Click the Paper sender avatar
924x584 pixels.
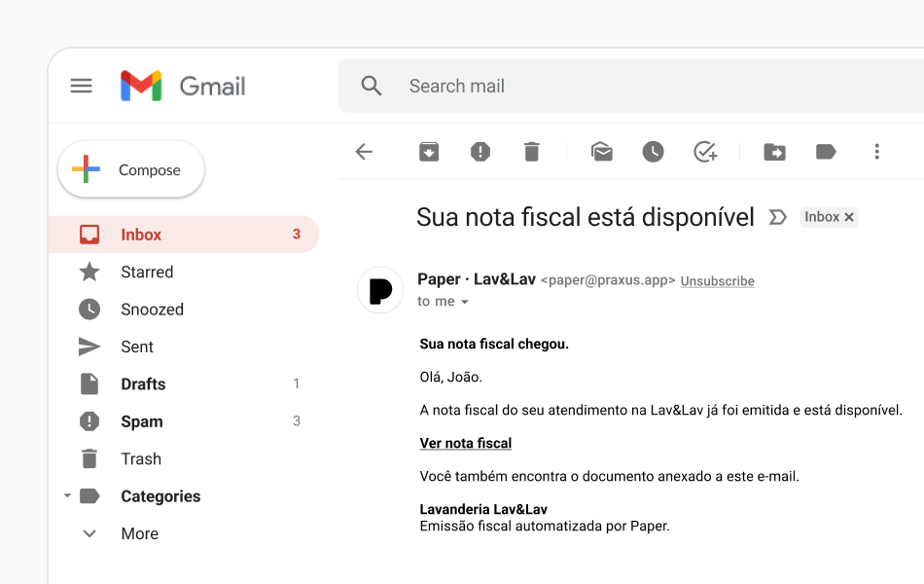(380, 290)
